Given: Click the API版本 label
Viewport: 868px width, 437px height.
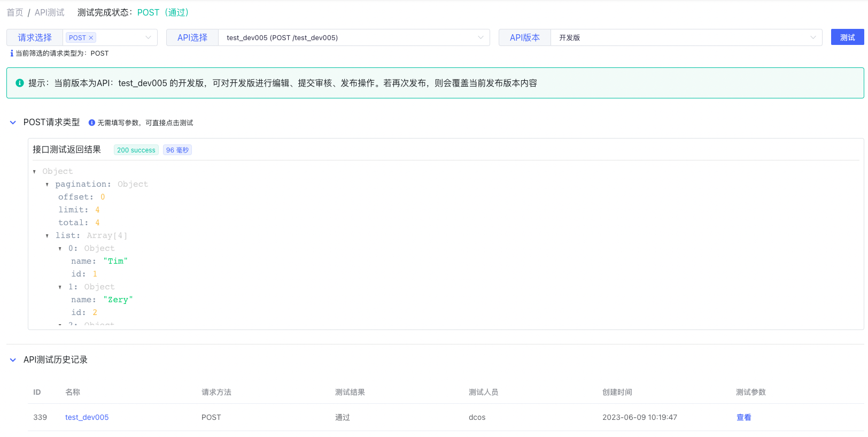Looking at the screenshot, I should point(525,37).
